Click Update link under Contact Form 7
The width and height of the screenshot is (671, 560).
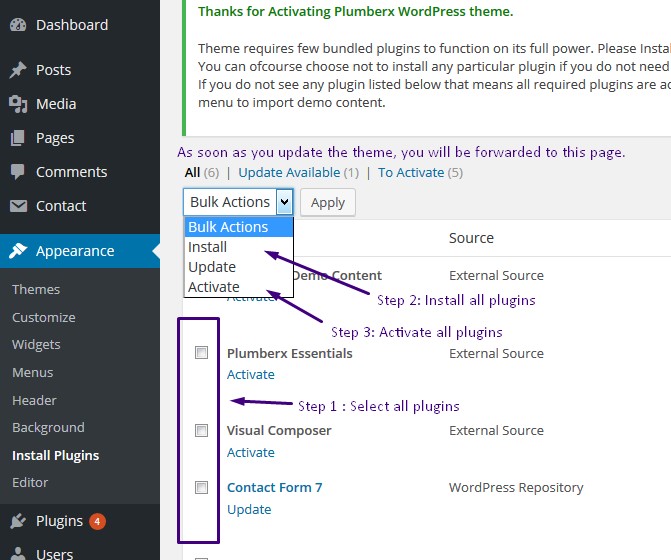pyautogui.click(x=249, y=509)
